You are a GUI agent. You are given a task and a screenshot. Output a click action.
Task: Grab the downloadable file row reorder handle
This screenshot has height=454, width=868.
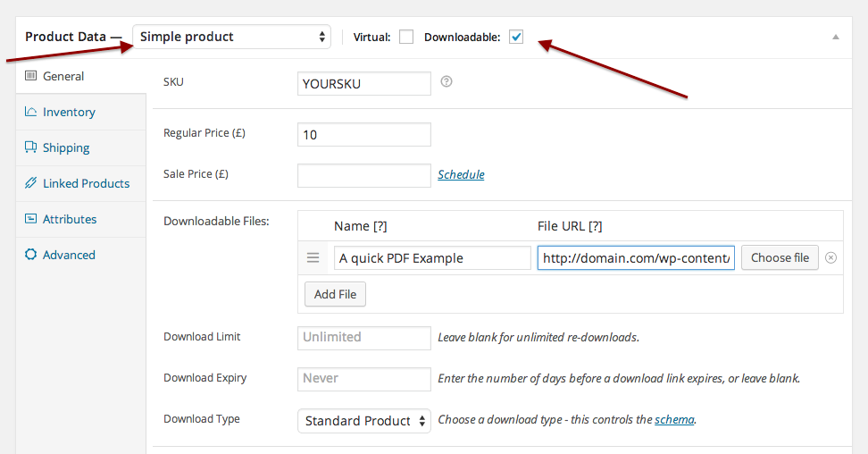(x=313, y=257)
